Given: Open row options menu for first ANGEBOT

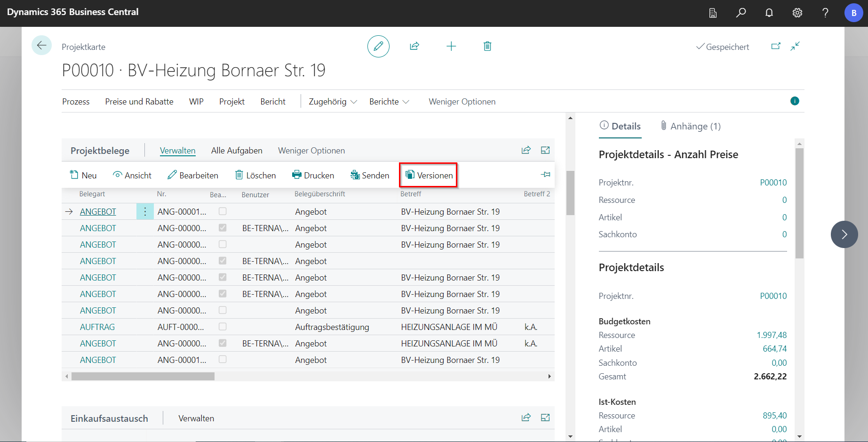Looking at the screenshot, I should pyautogui.click(x=145, y=212).
